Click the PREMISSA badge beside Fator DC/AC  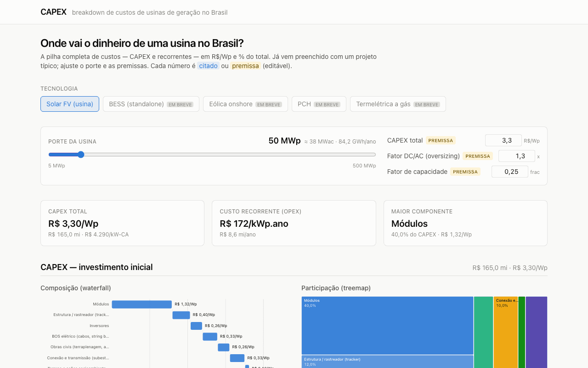point(478,156)
